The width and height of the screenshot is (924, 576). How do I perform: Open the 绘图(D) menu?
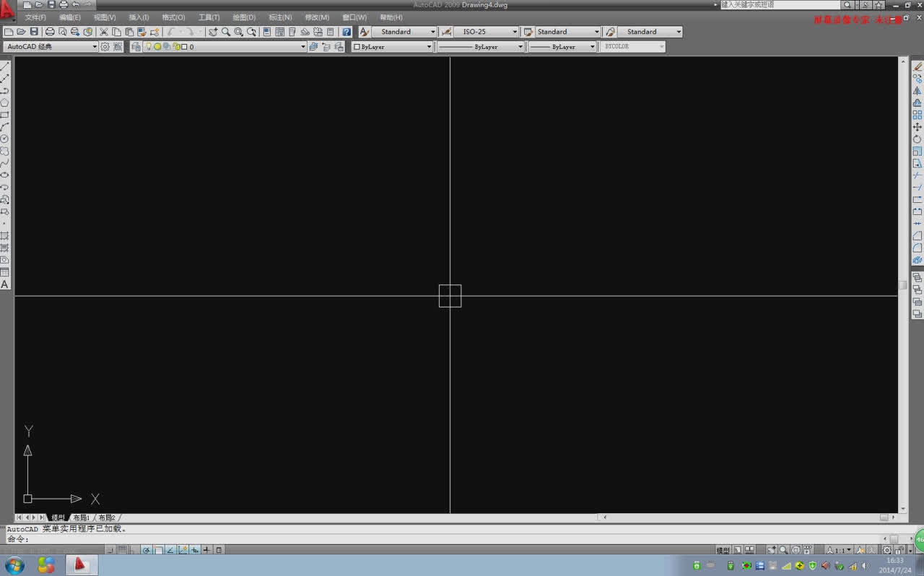click(x=244, y=17)
